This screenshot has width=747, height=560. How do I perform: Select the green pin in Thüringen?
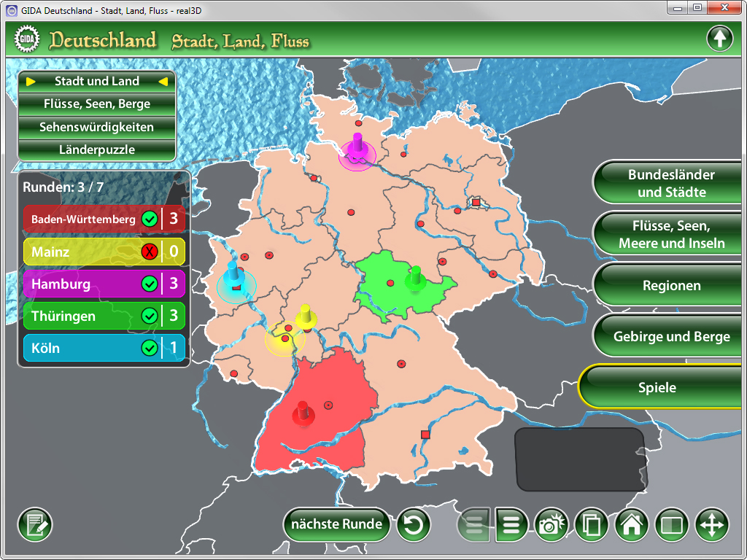415,278
